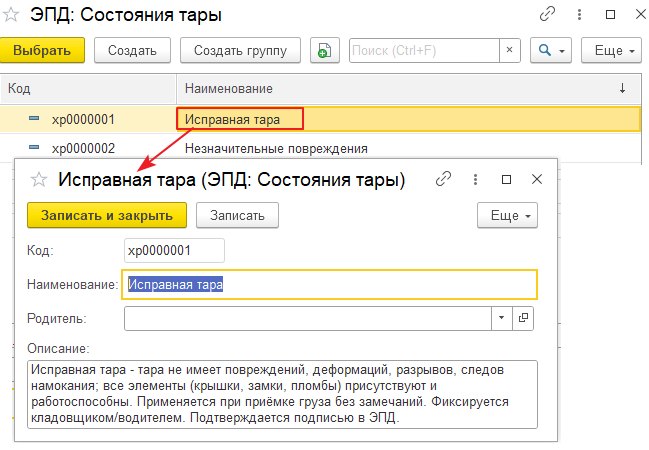
Task: Sort by the Код column header
Action: point(88,89)
